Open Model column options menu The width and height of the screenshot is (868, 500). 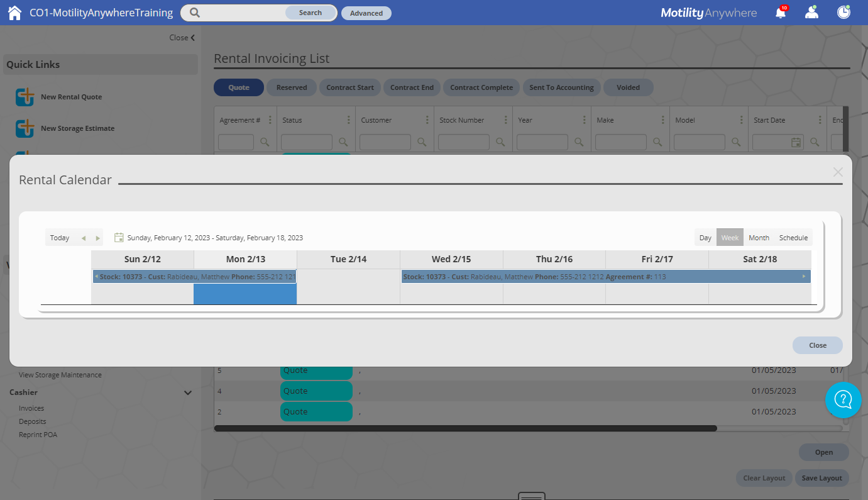(x=742, y=120)
